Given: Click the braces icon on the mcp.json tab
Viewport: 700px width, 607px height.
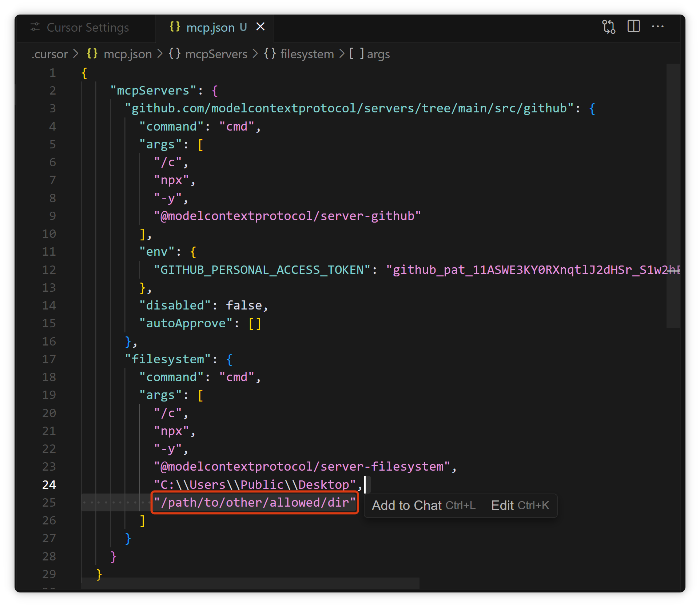Looking at the screenshot, I should click(x=175, y=27).
